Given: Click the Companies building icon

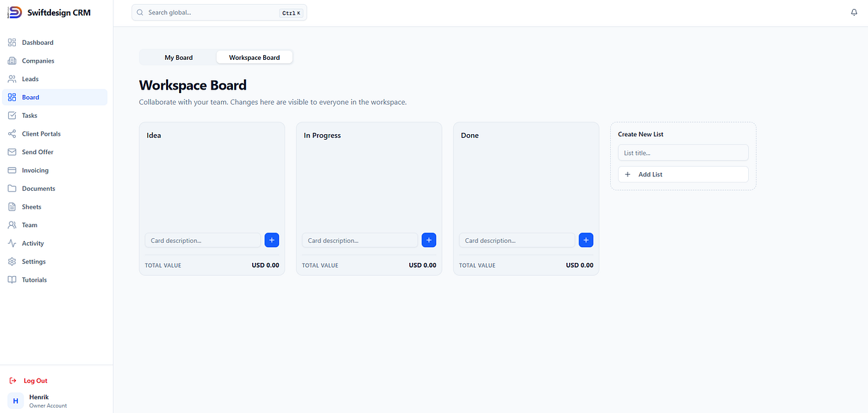Looking at the screenshot, I should [12, 61].
